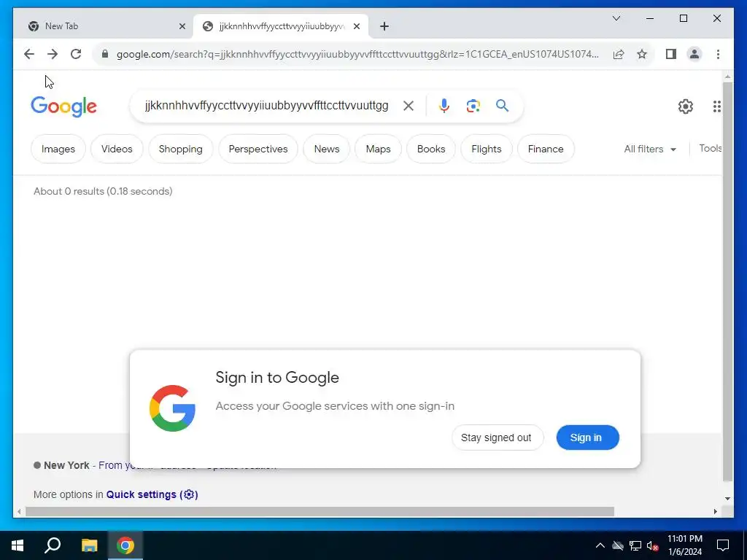Image resolution: width=747 pixels, height=560 pixels.
Task: Choose Stay signed out
Action: 496,437
